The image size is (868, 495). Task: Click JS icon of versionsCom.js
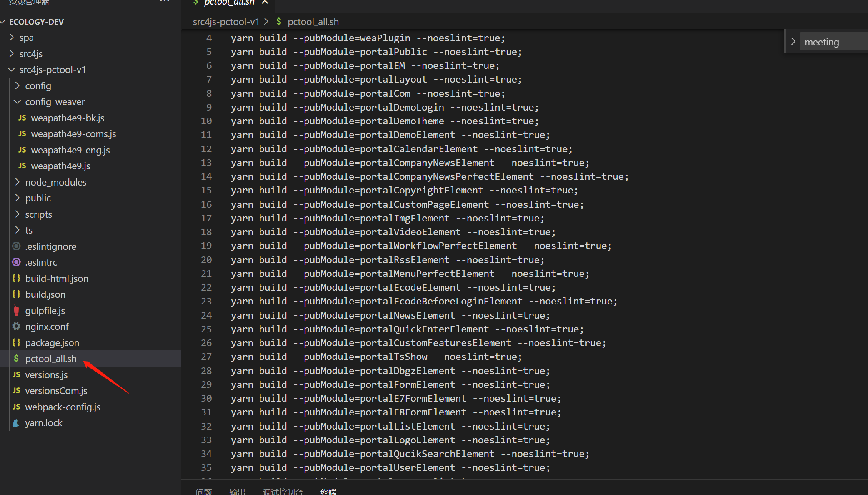pyautogui.click(x=16, y=391)
